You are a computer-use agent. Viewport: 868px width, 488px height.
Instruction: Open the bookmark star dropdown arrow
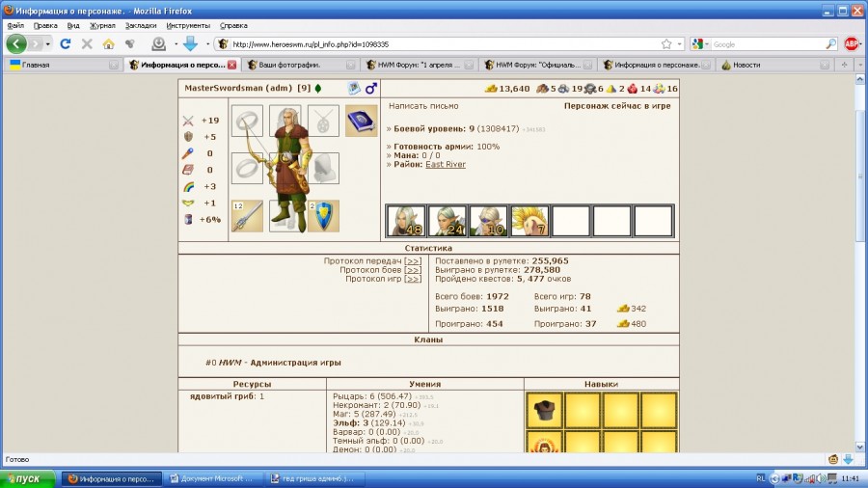coord(680,44)
